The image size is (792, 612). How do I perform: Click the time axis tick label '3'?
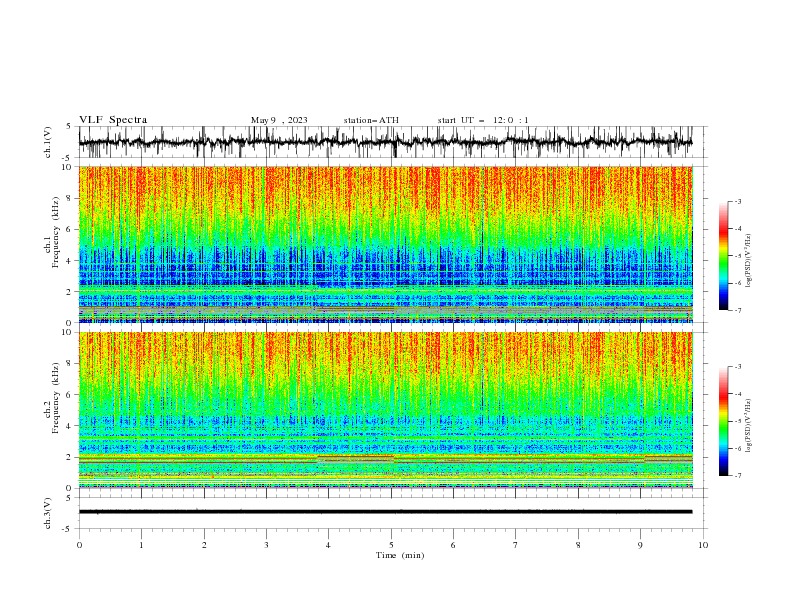(266, 545)
